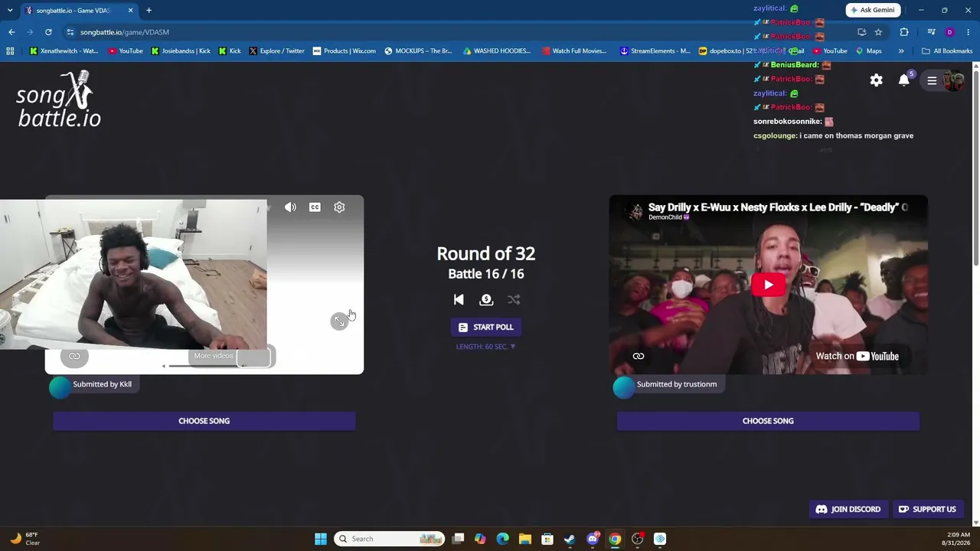
Task: Open Support Us link
Action: point(927,509)
